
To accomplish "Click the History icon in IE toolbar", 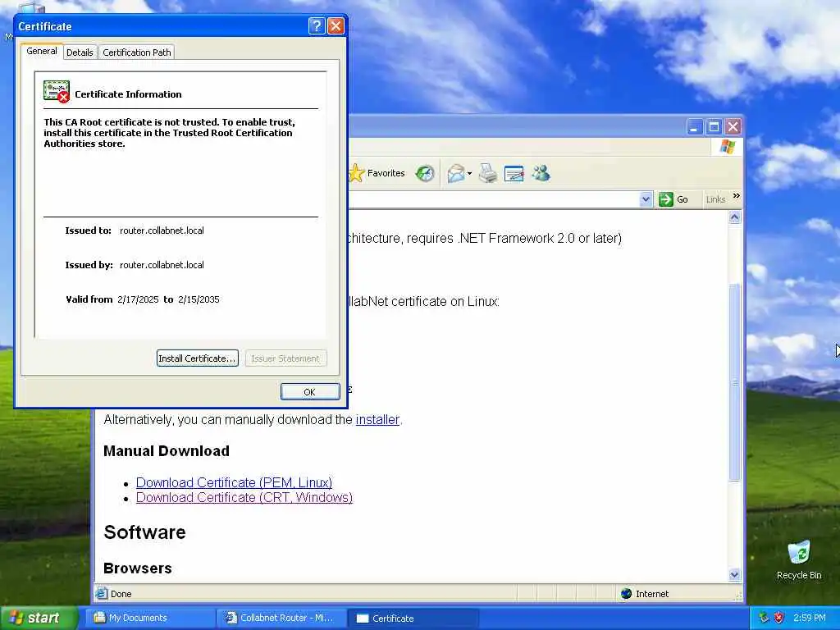I will pos(425,173).
